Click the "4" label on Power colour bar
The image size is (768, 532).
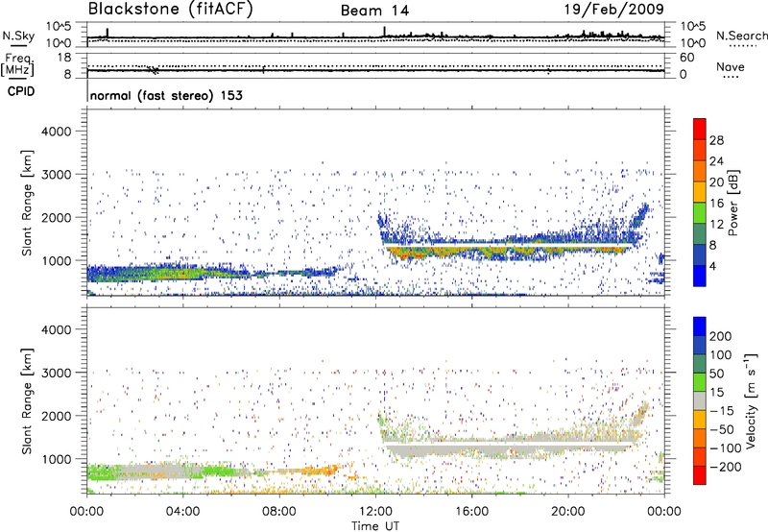click(713, 267)
